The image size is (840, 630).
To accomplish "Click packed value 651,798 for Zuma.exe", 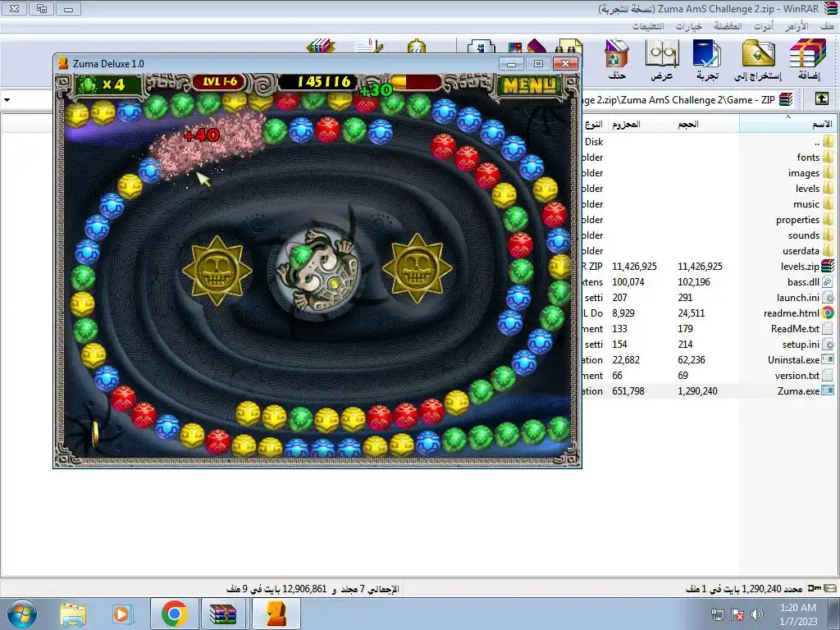I will (x=628, y=390).
